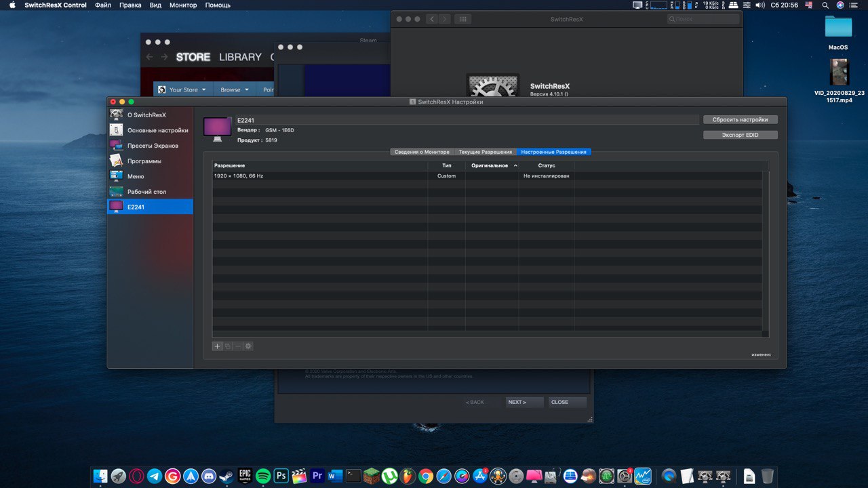Open Spotlight search in menu bar

pyautogui.click(x=825, y=5)
